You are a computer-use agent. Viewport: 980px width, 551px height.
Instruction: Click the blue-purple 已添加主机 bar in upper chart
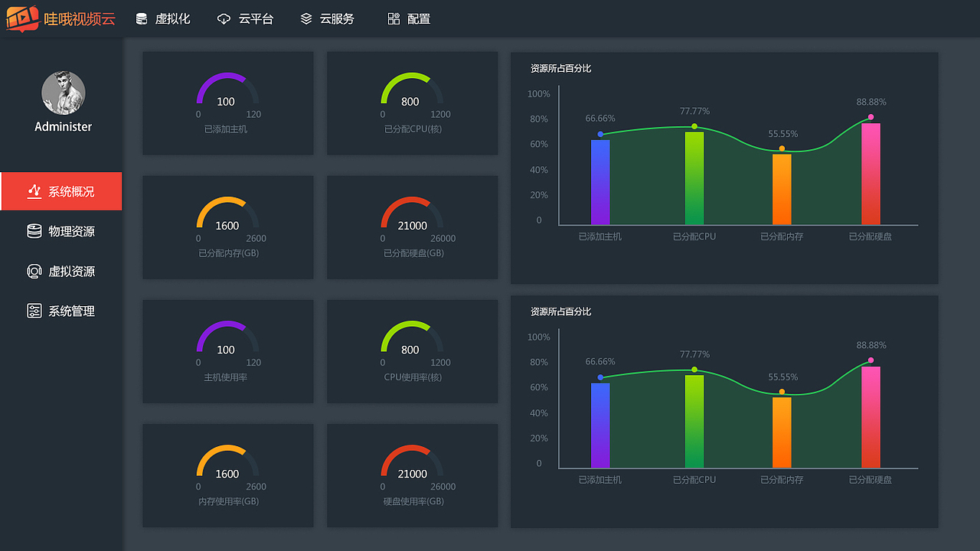pos(600,182)
